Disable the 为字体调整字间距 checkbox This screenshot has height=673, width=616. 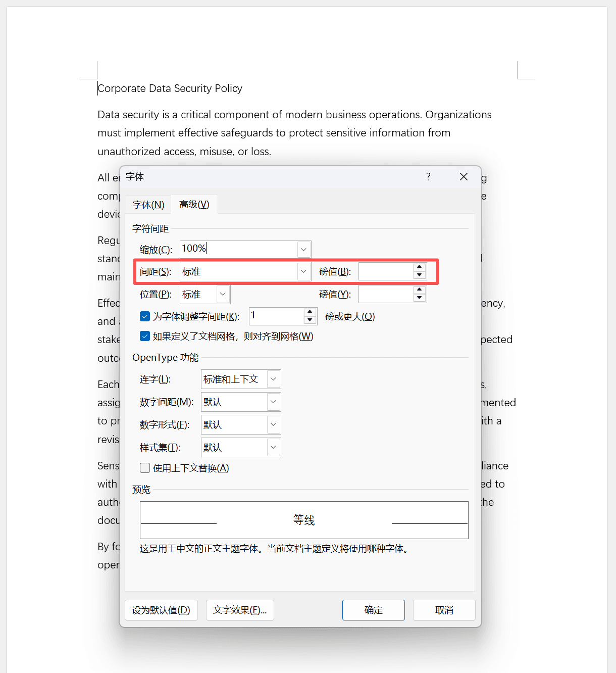click(x=145, y=316)
